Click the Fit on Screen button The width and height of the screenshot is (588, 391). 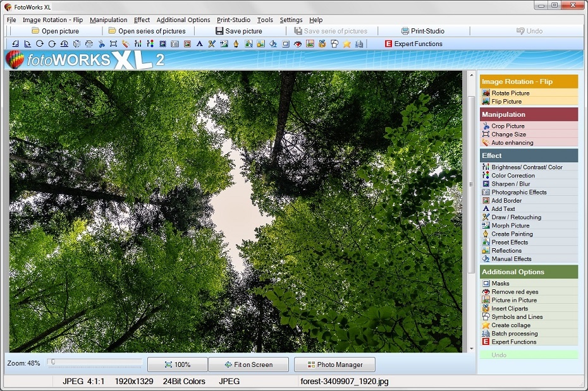click(248, 364)
